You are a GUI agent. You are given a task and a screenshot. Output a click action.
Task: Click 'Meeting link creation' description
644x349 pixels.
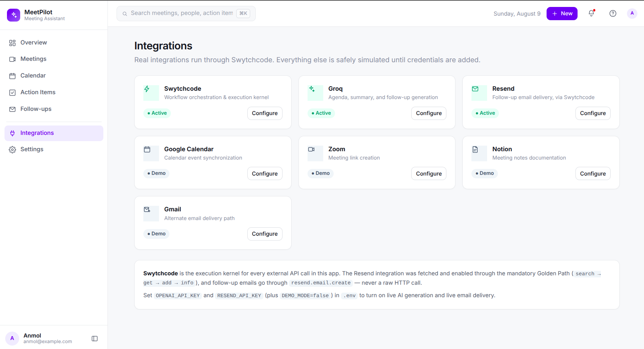[354, 158]
